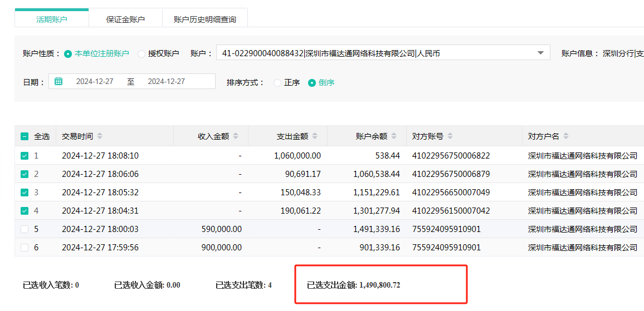Set the end date after 至
Image resolution: width=644 pixels, height=311 pixels.
(167, 81)
